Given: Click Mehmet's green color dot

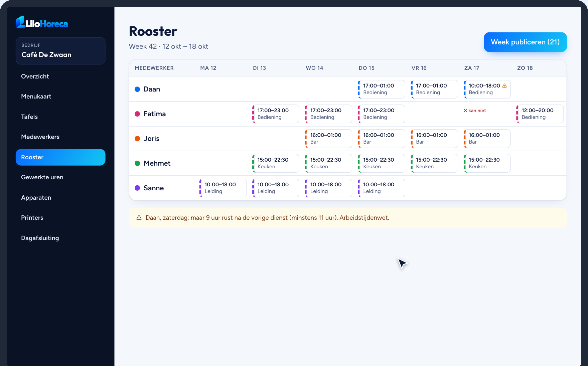Looking at the screenshot, I should 137,163.
